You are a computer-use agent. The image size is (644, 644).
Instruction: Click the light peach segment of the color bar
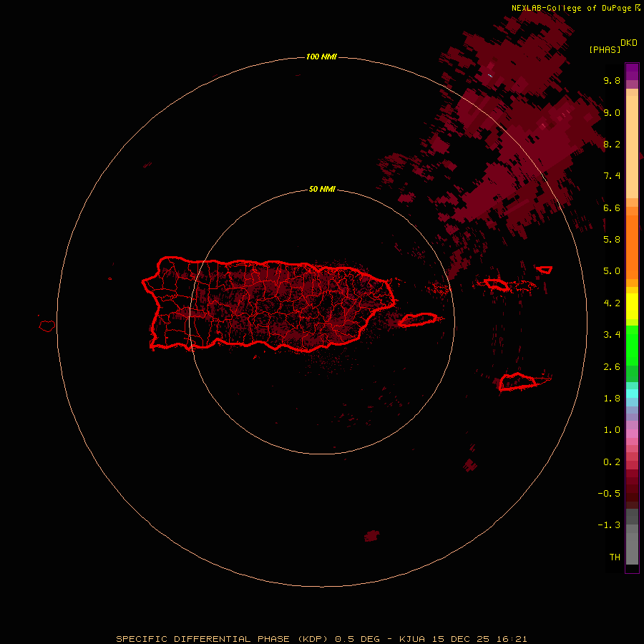click(x=632, y=147)
